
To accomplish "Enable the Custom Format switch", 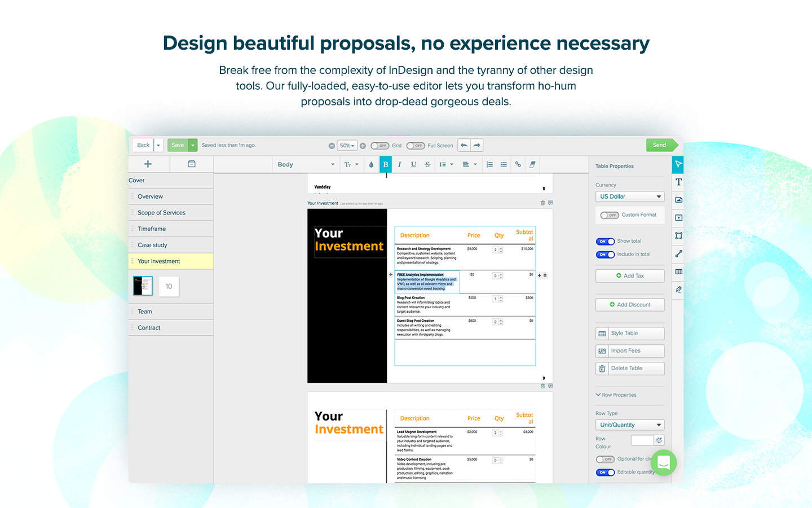I will [x=610, y=215].
